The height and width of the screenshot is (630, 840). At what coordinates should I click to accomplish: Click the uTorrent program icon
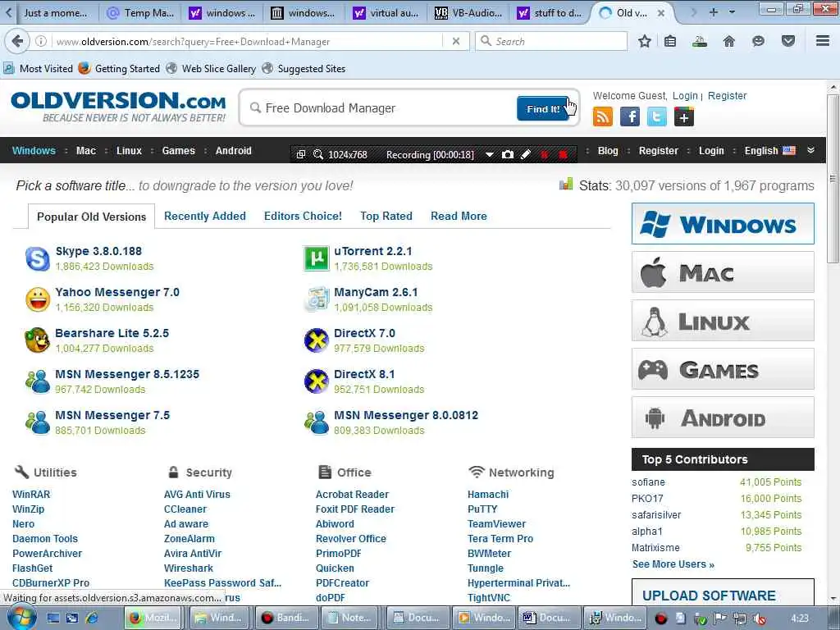click(316, 258)
